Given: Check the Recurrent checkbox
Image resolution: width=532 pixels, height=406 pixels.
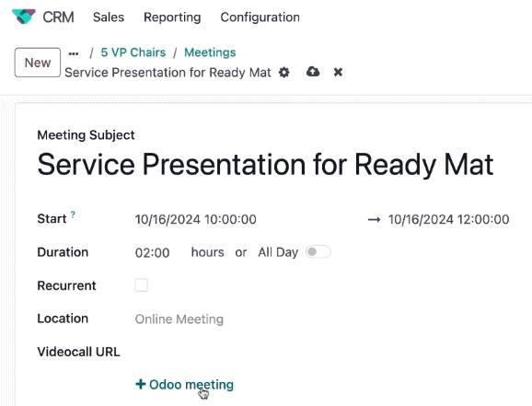Looking at the screenshot, I should (x=141, y=285).
